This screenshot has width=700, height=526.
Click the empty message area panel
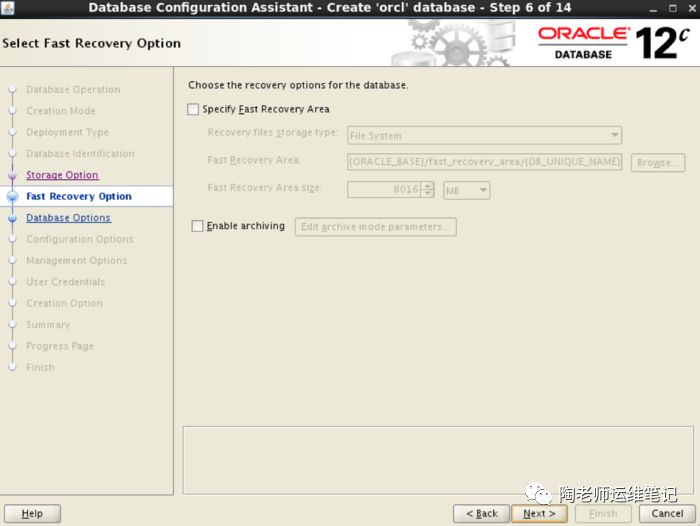(438, 460)
